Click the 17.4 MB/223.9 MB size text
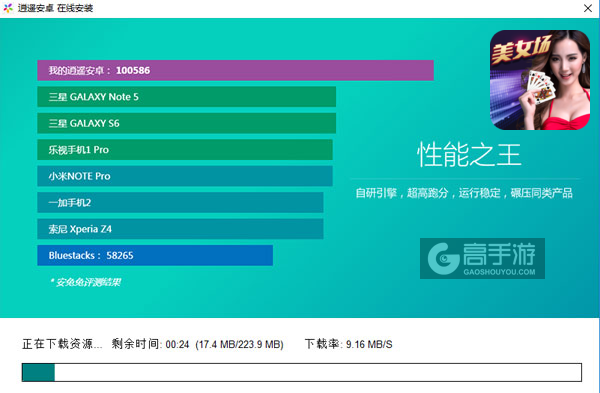 239,344
